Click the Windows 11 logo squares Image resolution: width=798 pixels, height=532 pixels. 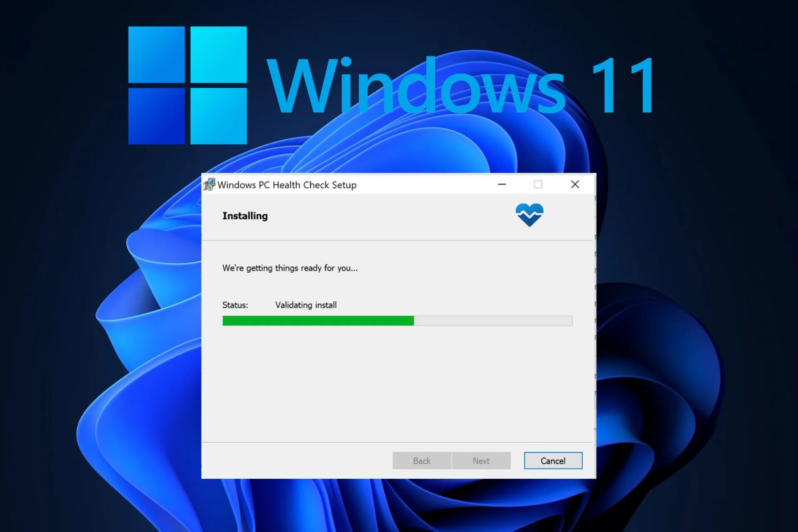coord(187,85)
